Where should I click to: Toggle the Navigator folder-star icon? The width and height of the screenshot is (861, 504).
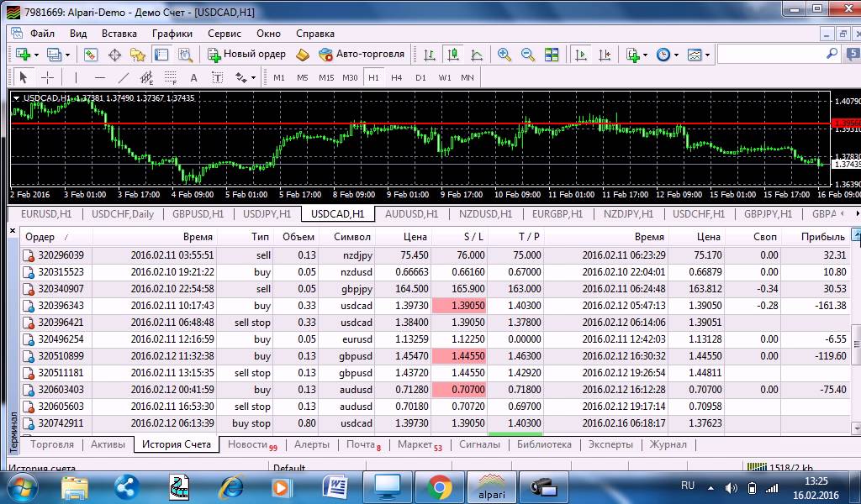[137, 55]
